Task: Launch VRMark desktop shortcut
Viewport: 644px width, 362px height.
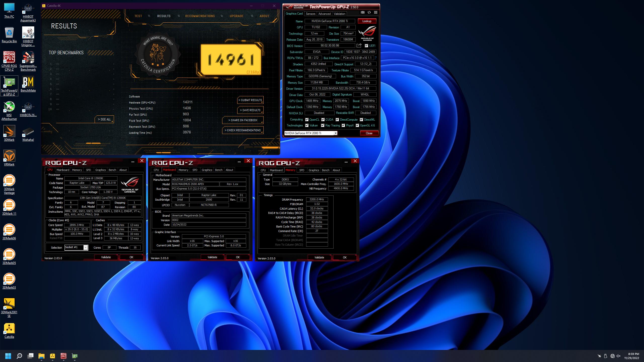Action: tap(9, 158)
